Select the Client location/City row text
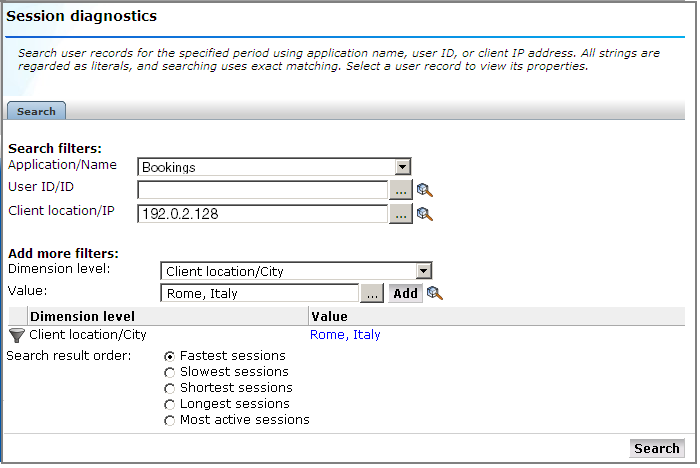 (x=88, y=335)
